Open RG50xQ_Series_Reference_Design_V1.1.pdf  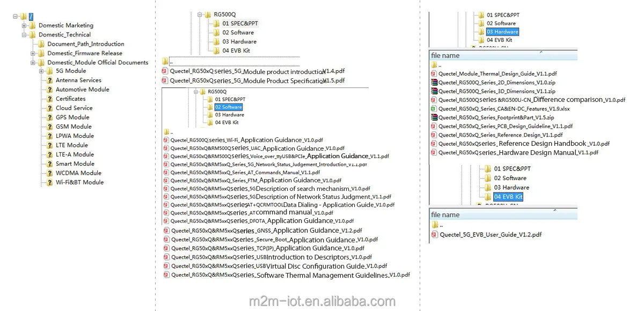(501, 135)
